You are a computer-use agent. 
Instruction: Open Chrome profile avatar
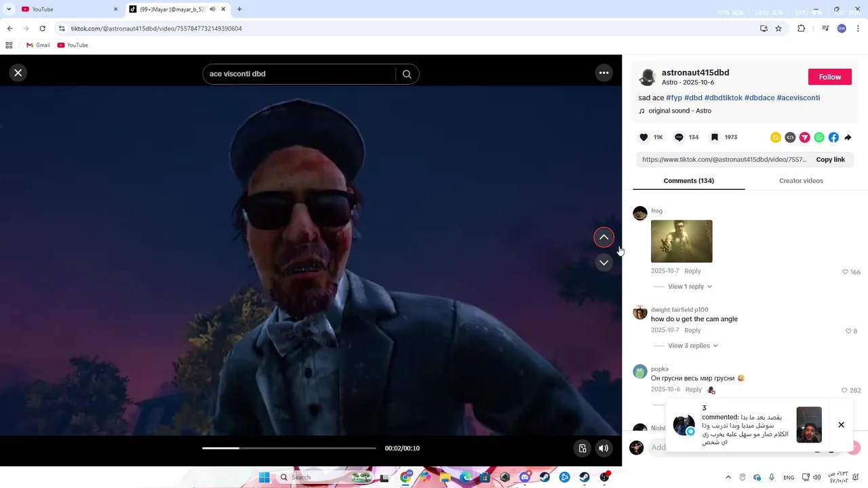[x=842, y=28]
